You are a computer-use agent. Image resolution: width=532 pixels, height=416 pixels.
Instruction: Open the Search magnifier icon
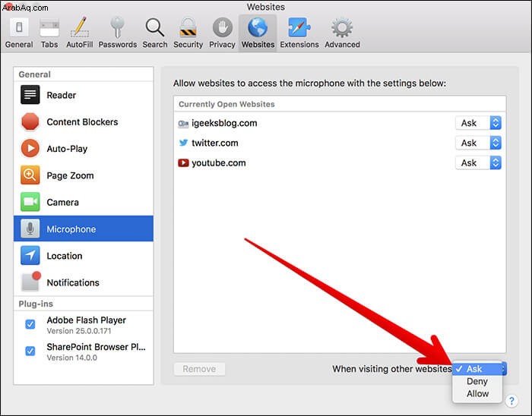pos(155,27)
